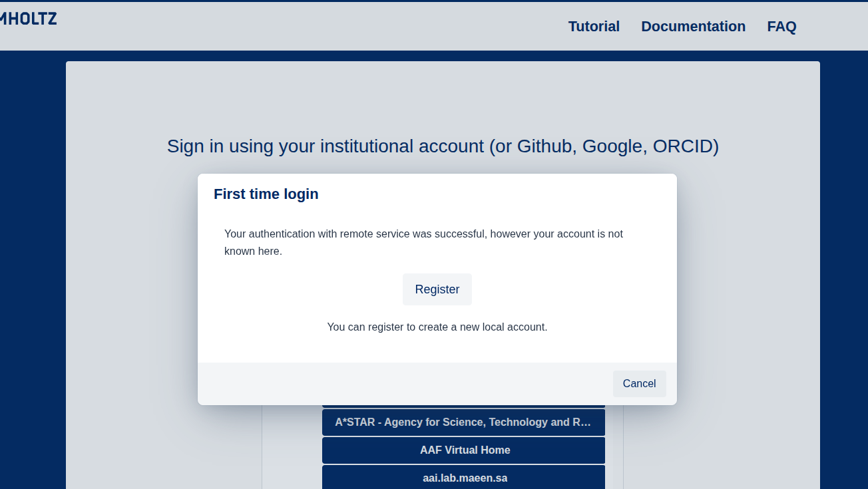Click the authentication success message
868x489 pixels.
[x=423, y=242]
